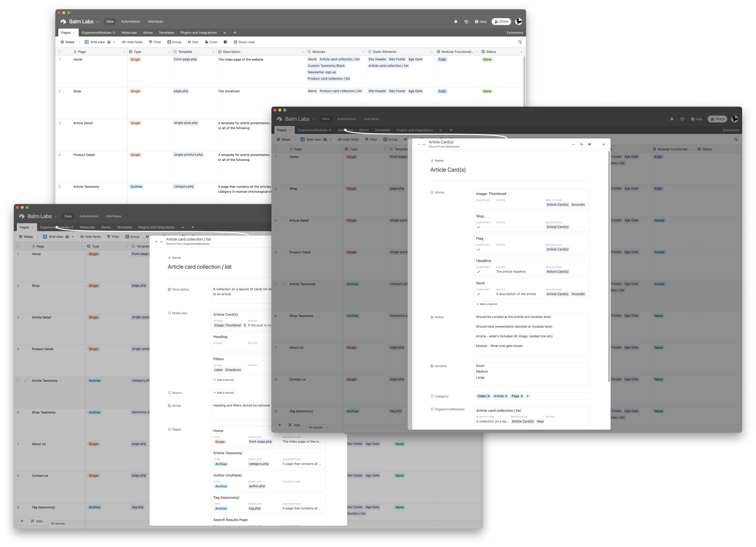756x547 pixels.
Task: Click Help in the top window header
Action: (481, 22)
